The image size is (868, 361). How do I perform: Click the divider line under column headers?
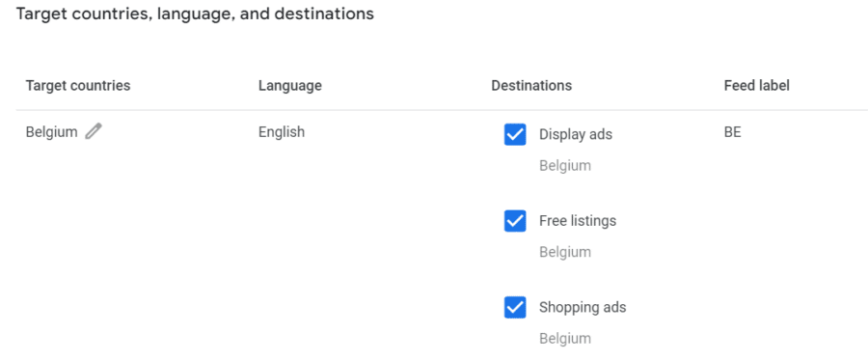click(442, 110)
